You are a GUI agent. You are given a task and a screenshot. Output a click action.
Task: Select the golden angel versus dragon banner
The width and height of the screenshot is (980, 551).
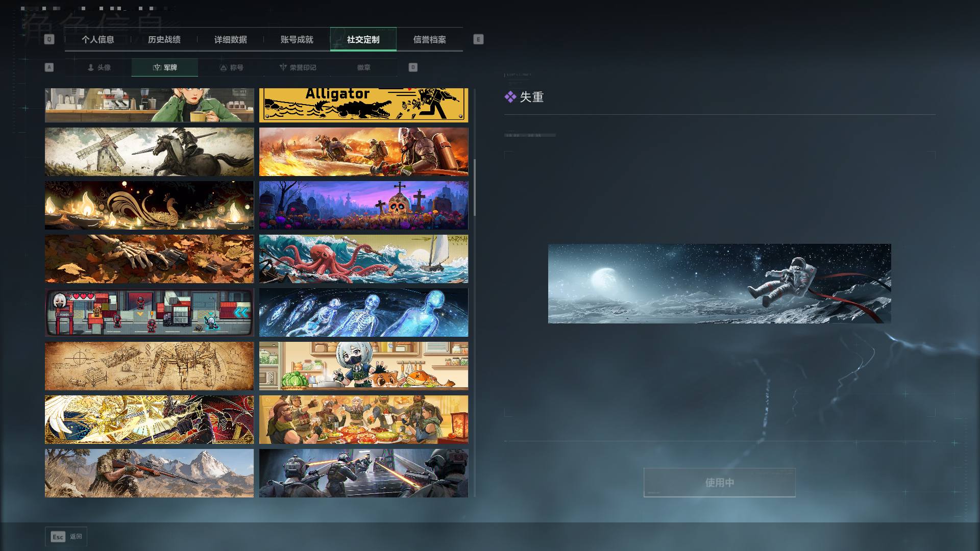(149, 419)
